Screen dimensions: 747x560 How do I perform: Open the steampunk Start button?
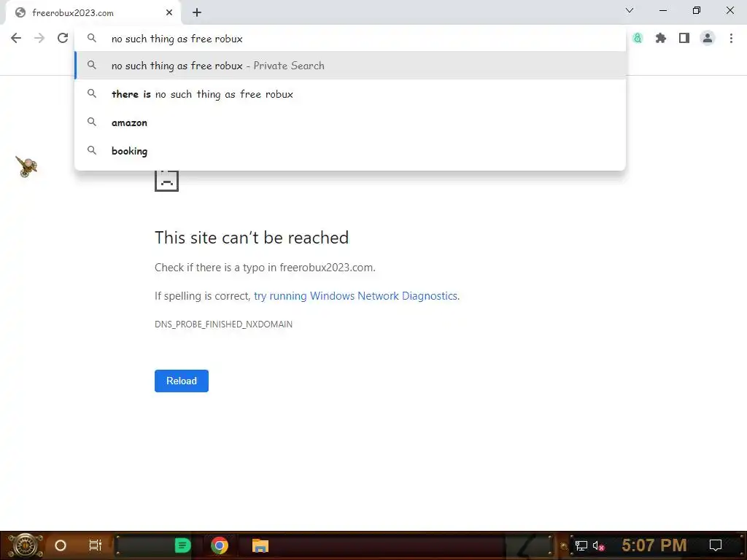(25, 545)
